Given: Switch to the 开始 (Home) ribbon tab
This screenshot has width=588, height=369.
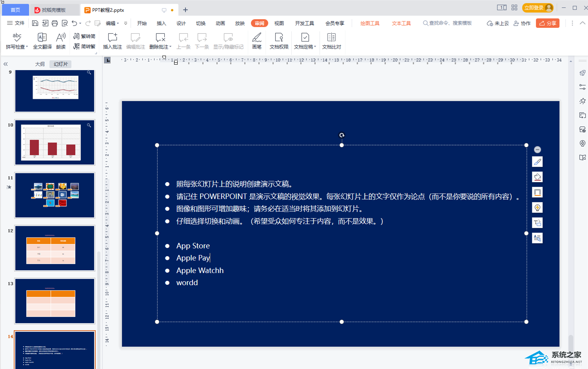Looking at the screenshot, I should click(x=142, y=23).
